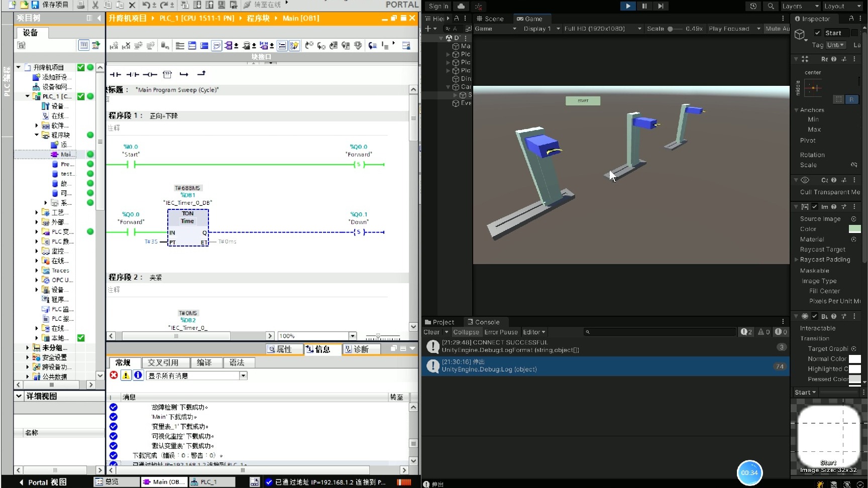This screenshot has width=868, height=488.
Task: Open Unity cloud services icon
Action: point(461,6)
